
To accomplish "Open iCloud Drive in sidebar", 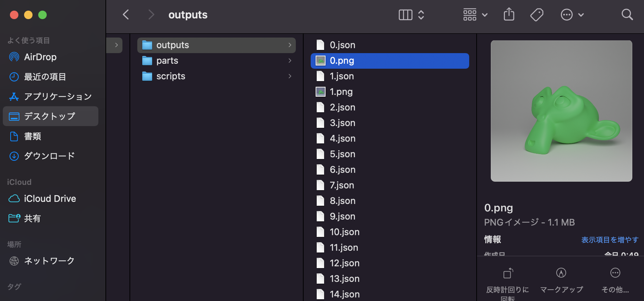I will 50,199.
